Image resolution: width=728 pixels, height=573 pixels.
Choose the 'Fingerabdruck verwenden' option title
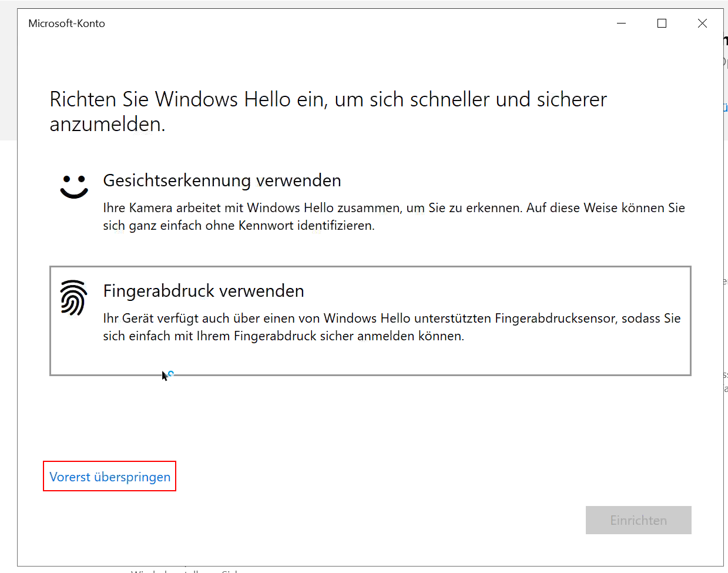tap(203, 291)
